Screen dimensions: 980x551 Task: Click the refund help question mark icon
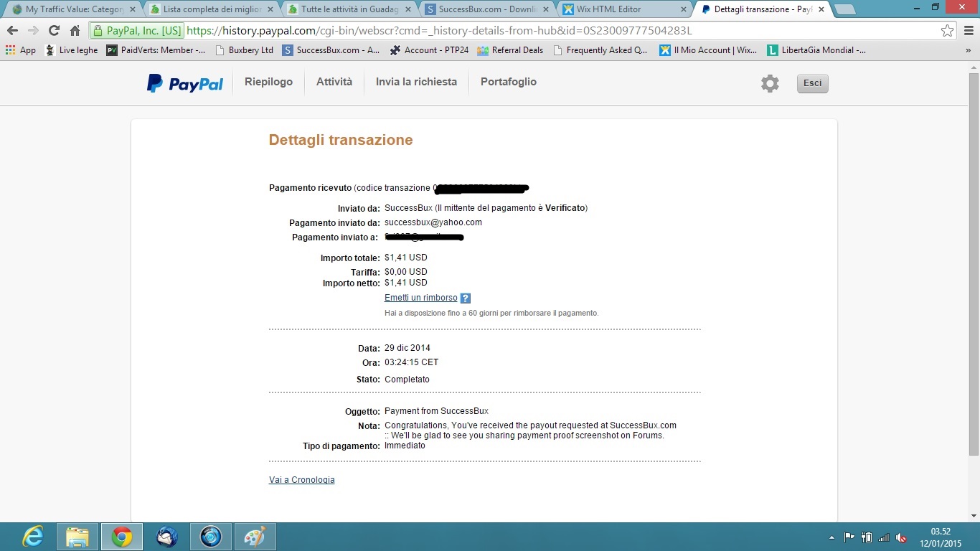(466, 298)
